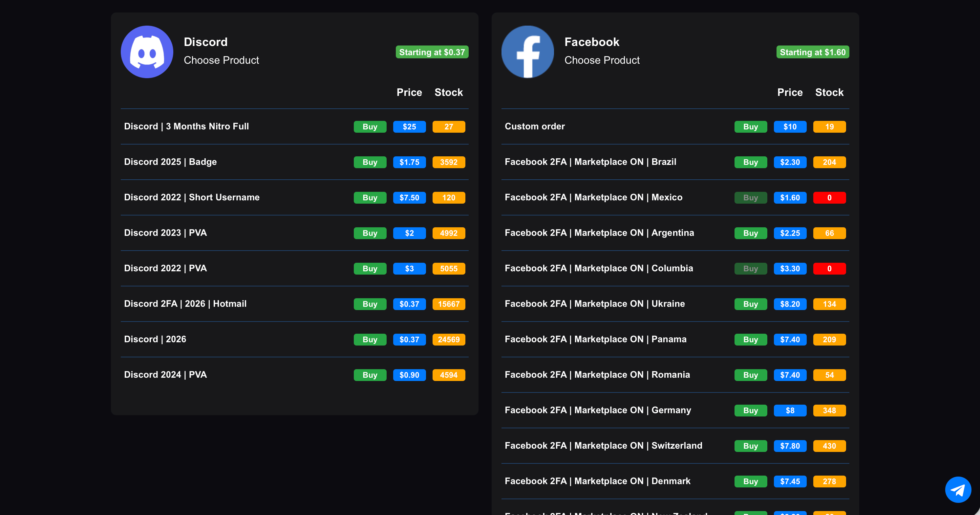The image size is (980, 515).
Task: Click the $25 price tag for Nitro
Action: pyautogui.click(x=409, y=127)
